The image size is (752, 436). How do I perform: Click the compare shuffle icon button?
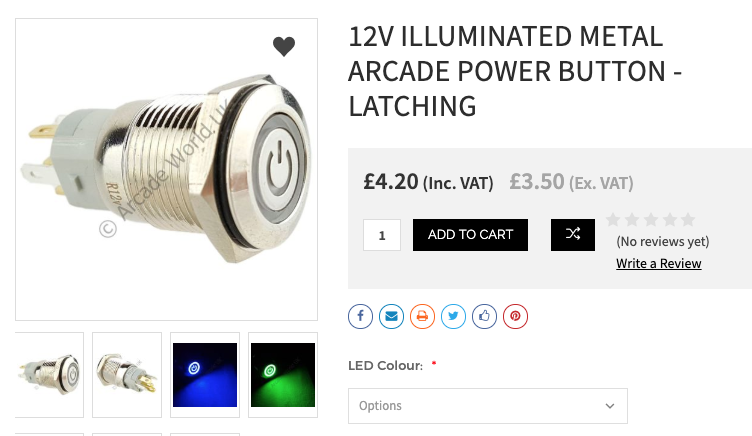pos(573,235)
